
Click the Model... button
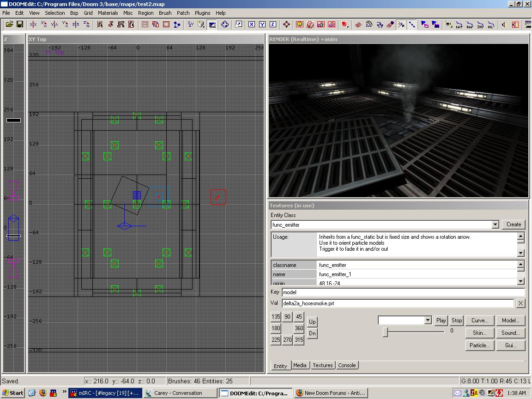[511, 320]
